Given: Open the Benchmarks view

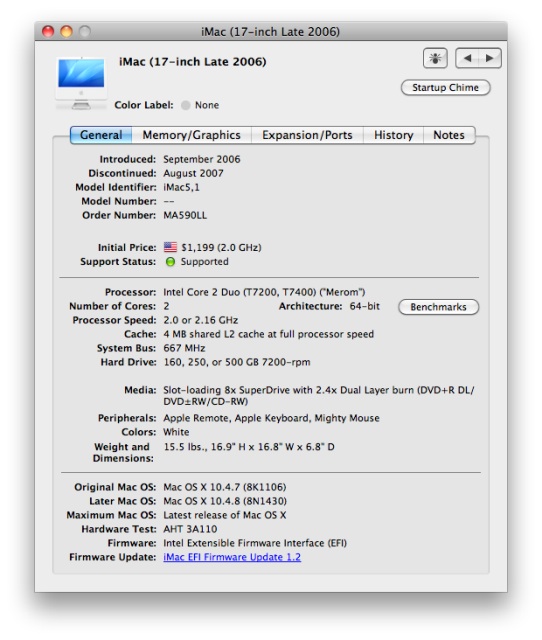Looking at the screenshot, I should tap(438, 307).
